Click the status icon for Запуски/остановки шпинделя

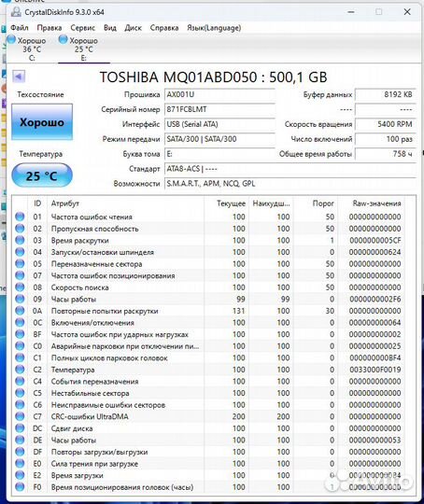click(20, 252)
